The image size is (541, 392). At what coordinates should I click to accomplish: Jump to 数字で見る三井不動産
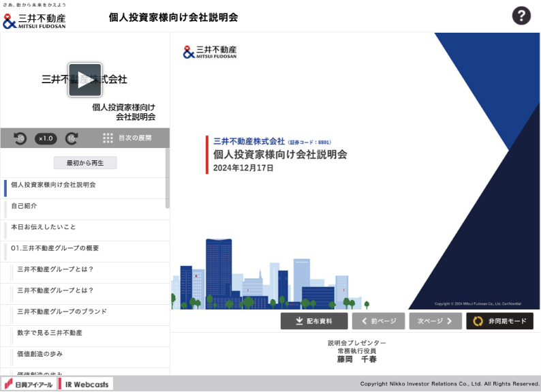pos(84,336)
